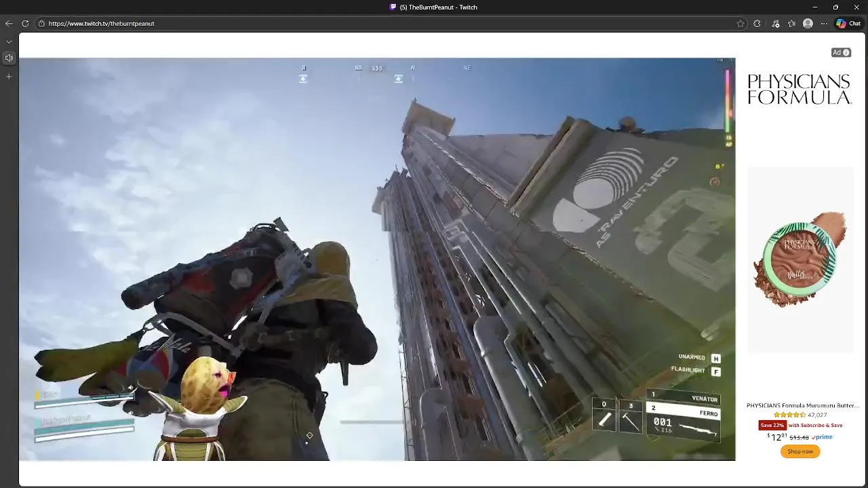
Task: Open Settings and more menu
Action: tap(824, 23)
